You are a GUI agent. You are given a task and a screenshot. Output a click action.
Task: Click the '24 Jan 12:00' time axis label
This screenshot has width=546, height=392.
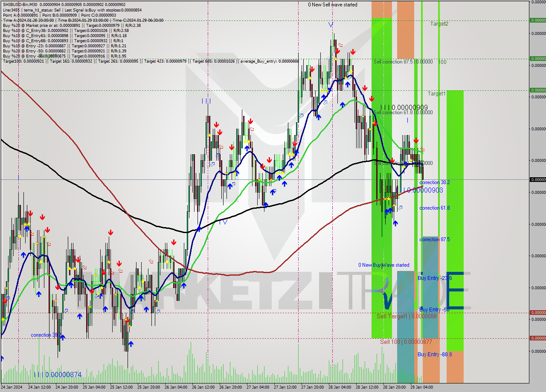tap(40, 387)
